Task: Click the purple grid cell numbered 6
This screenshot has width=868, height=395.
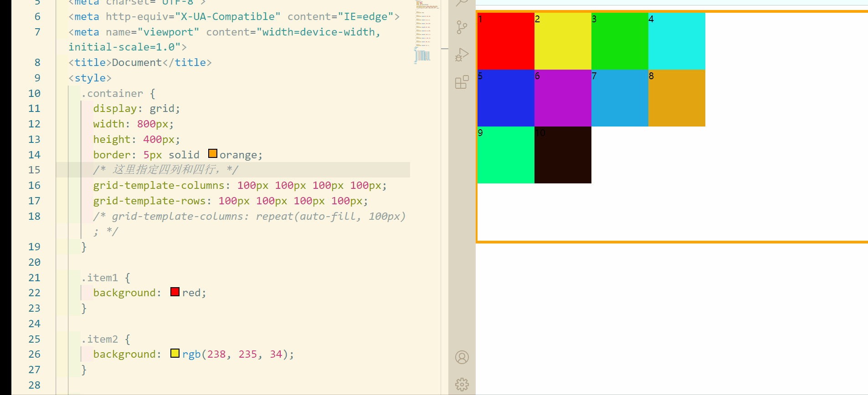Action: tap(563, 98)
